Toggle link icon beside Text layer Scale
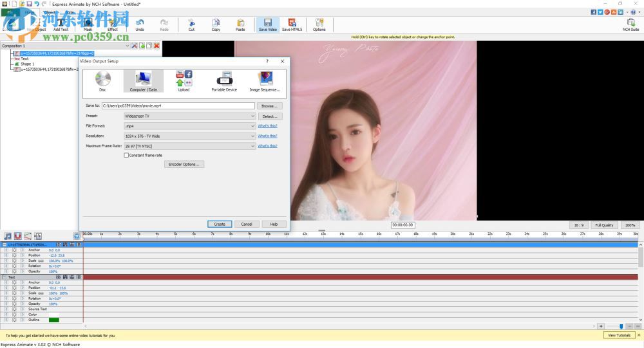Viewport: 644px width, 348px height. 41,293
